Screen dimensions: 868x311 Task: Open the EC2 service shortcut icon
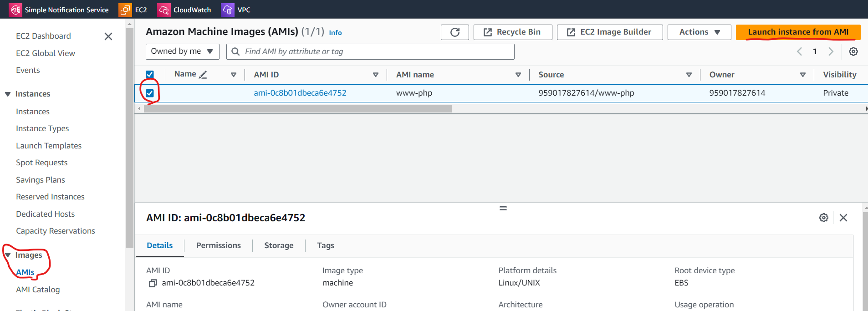(125, 10)
